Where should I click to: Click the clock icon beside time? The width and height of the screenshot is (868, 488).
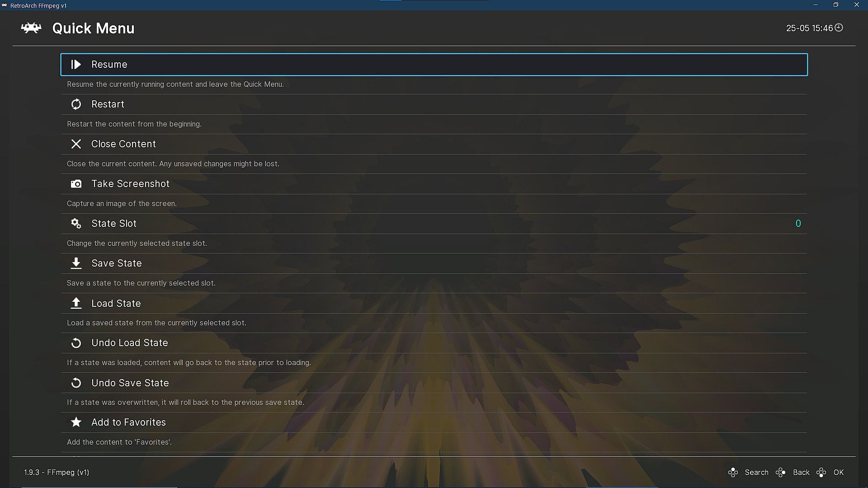839,28
